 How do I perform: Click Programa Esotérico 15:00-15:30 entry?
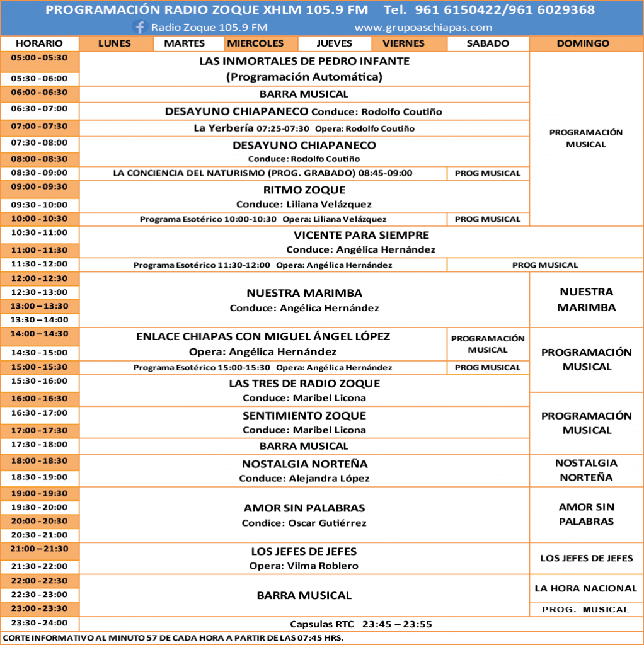[263, 368]
